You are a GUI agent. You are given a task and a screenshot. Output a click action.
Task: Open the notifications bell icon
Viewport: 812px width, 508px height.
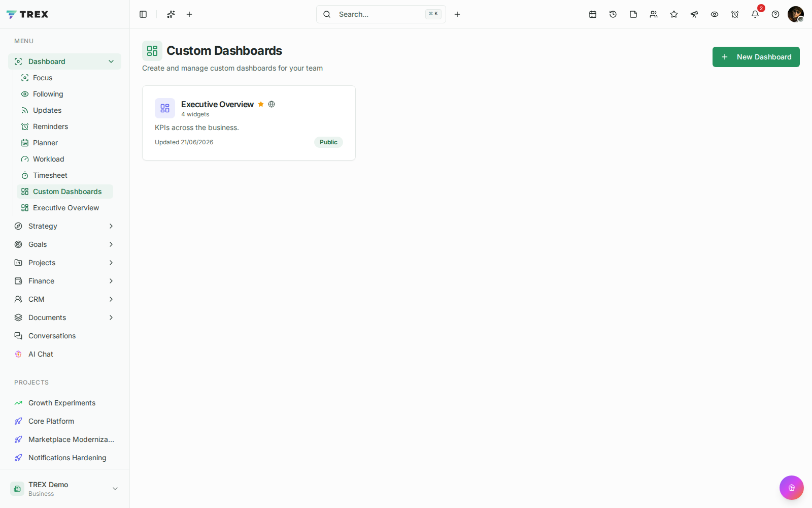[x=755, y=14]
